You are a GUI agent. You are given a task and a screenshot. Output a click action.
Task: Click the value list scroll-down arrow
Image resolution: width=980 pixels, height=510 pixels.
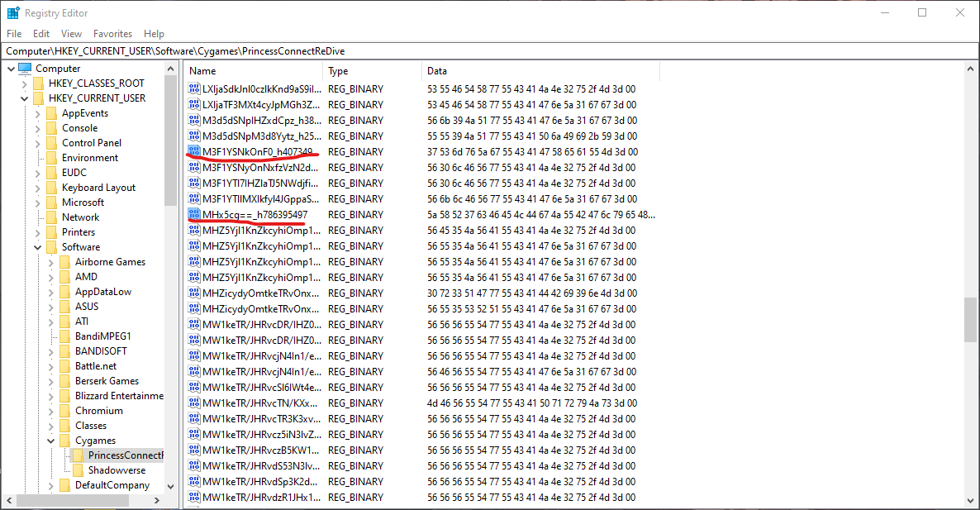(970, 501)
